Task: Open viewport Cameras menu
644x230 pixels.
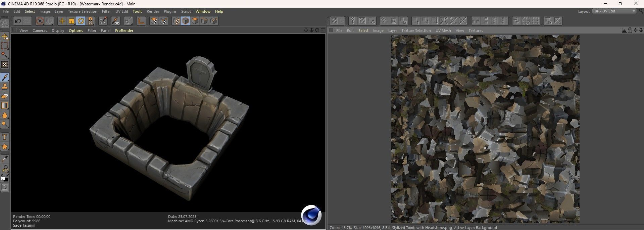Action: pyautogui.click(x=40, y=31)
